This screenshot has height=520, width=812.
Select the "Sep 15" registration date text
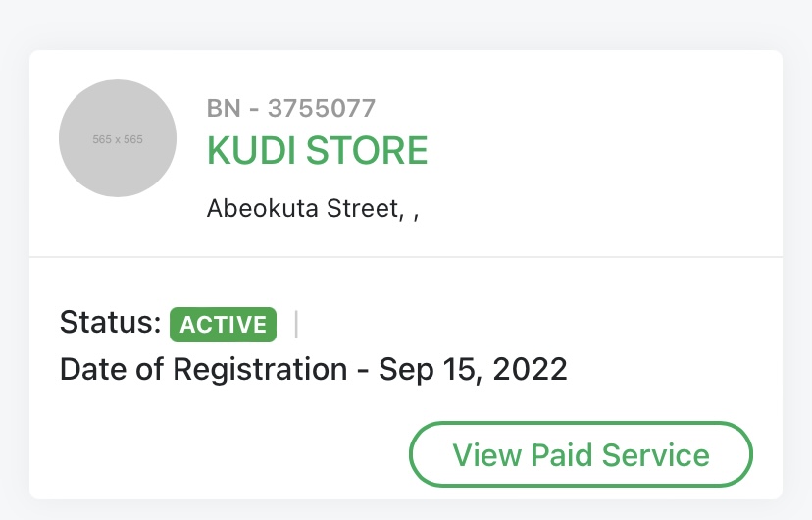point(426,370)
